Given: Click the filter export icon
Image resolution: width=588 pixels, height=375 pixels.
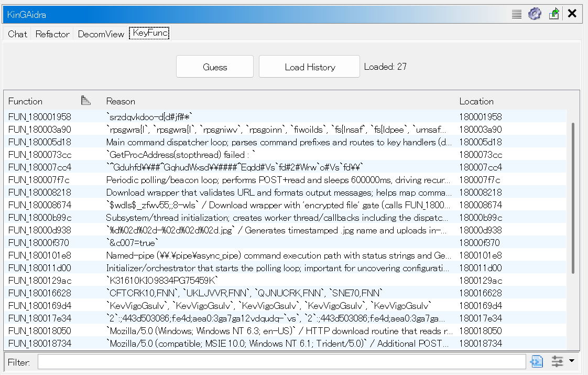Looking at the screenshot, I should tap(537, 361).
